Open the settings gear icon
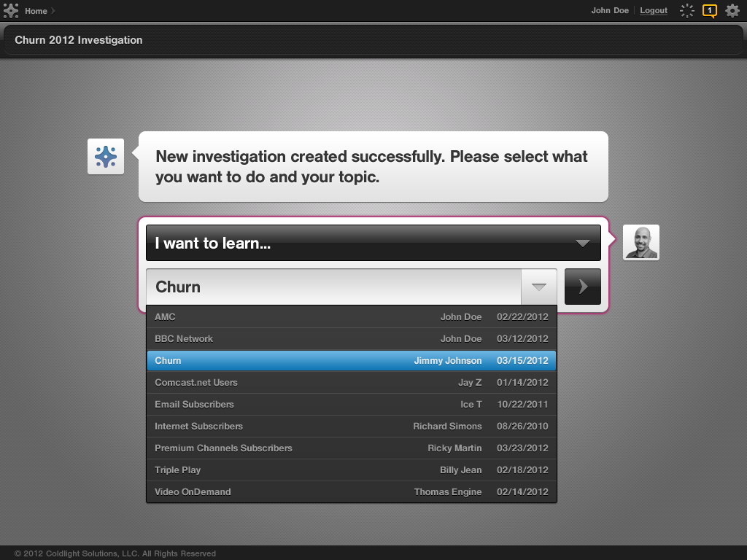The image size is (747, 560). 732,11
